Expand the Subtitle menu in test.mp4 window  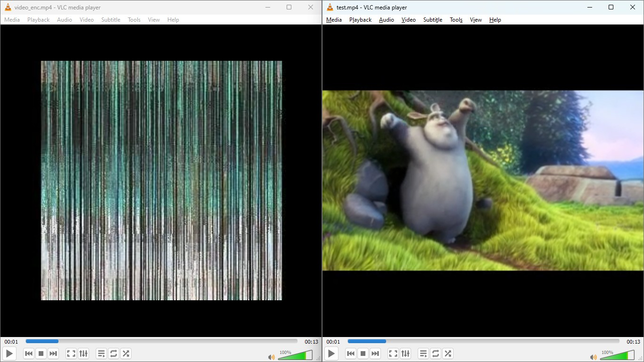tap(432, 20)
